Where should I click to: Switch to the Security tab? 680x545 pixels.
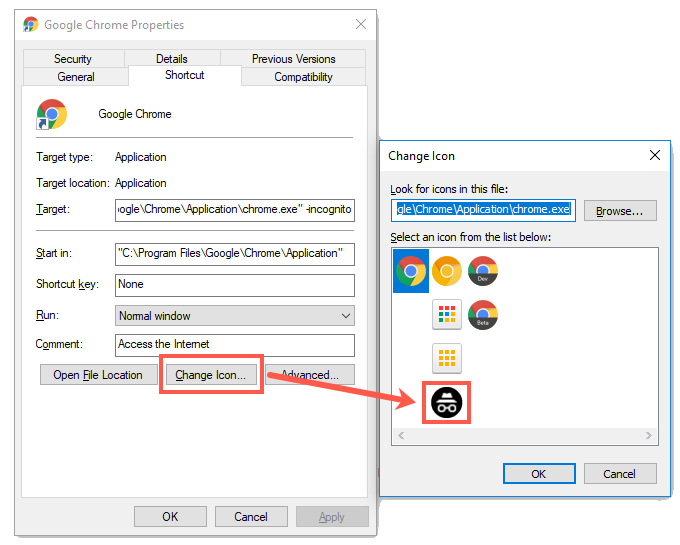point(73,59)
